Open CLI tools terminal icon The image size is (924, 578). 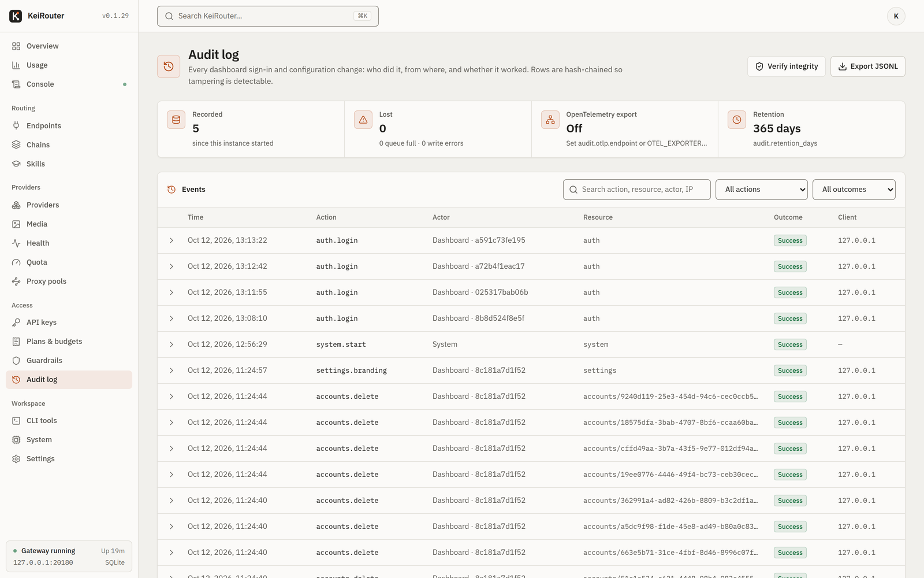point(16,421)
